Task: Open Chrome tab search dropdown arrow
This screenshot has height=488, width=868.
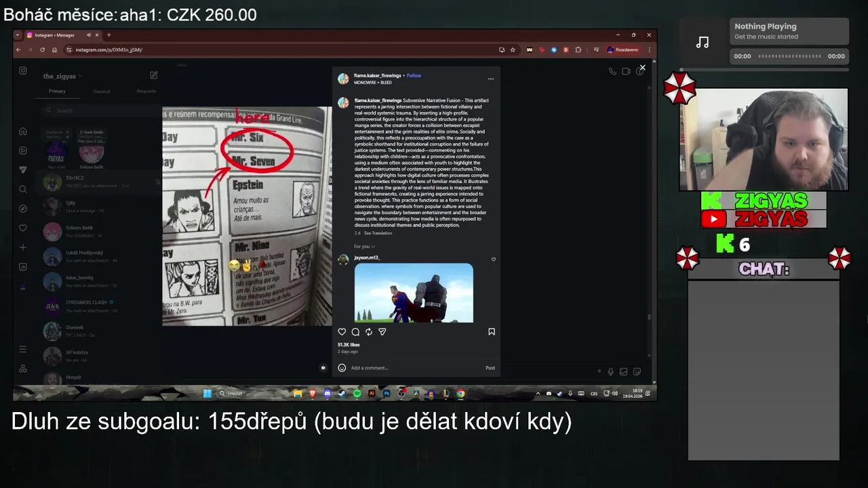Action: (x=18, y=35)
